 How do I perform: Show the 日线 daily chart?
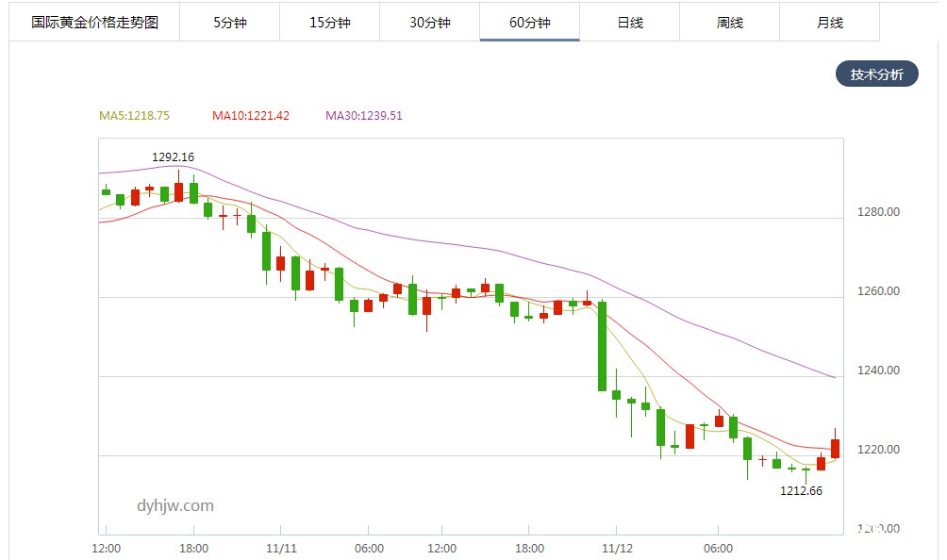[629, 23]
